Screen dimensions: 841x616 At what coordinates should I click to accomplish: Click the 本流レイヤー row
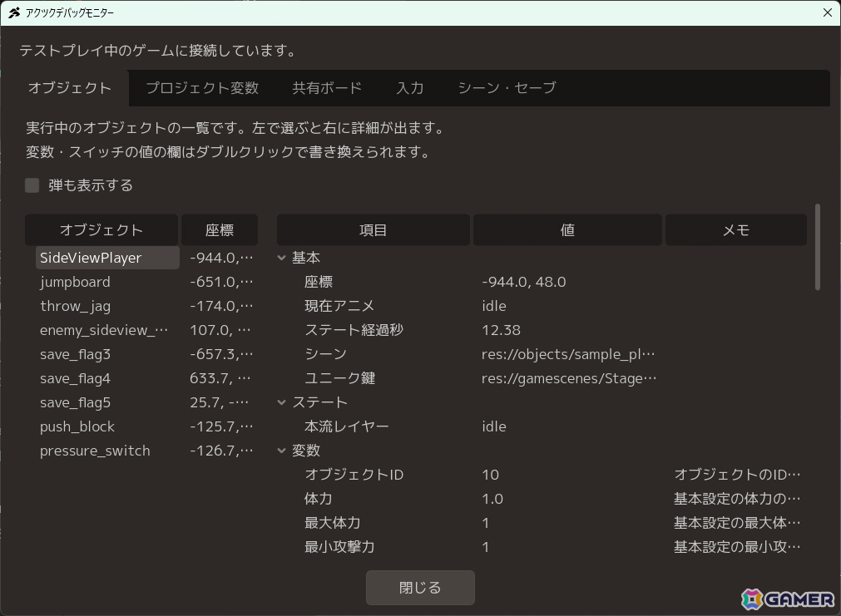[x=542, y=426]
